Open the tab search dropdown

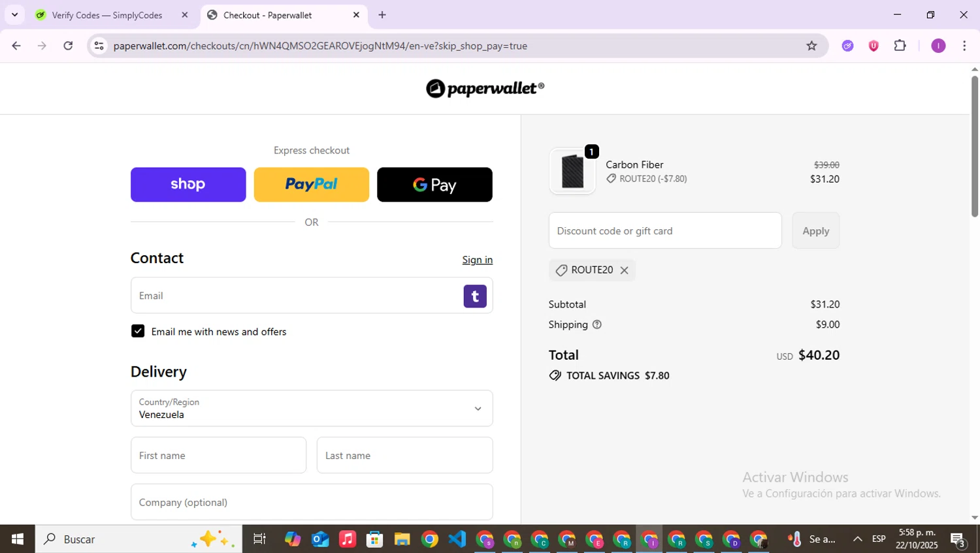pos(14,14)
